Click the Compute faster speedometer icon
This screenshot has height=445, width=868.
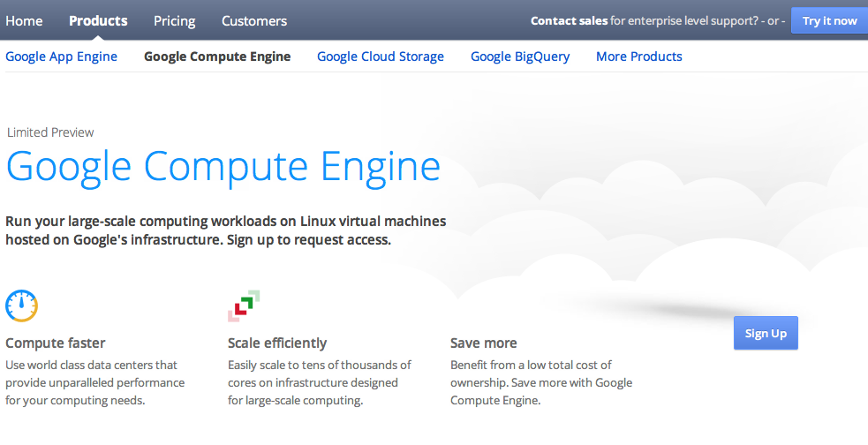click(21, 305)
